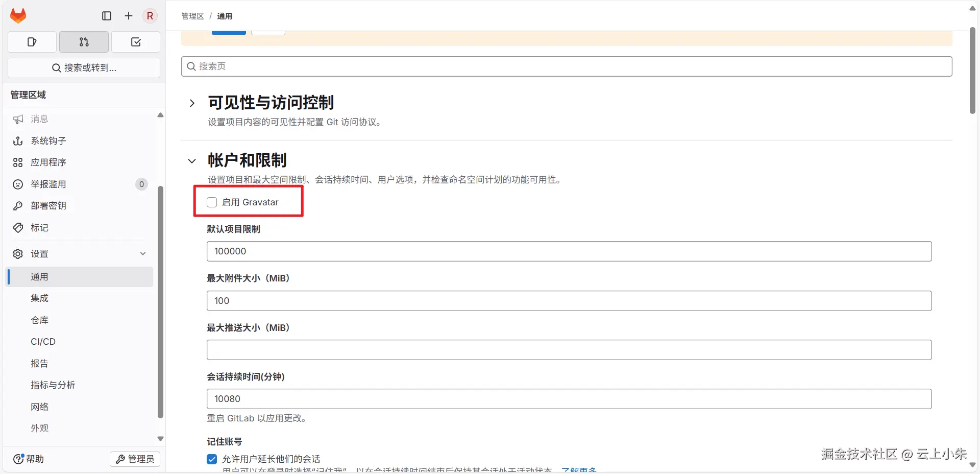Viewport: 980px width, 474px height.
Task: Click the 搜索或转到 search button
Action: [84, 67]
